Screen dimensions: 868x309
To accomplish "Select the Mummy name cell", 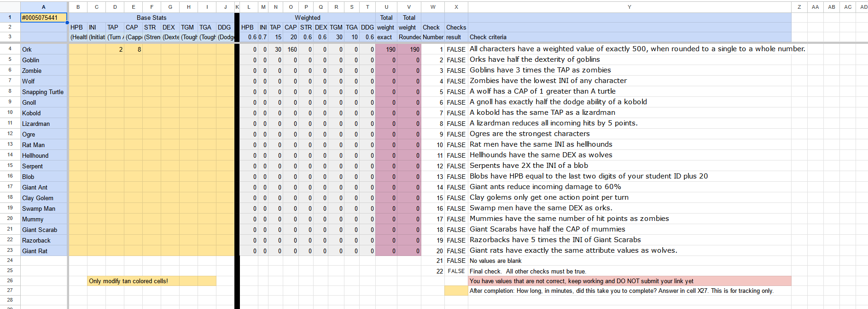I will tap(44, 219).
